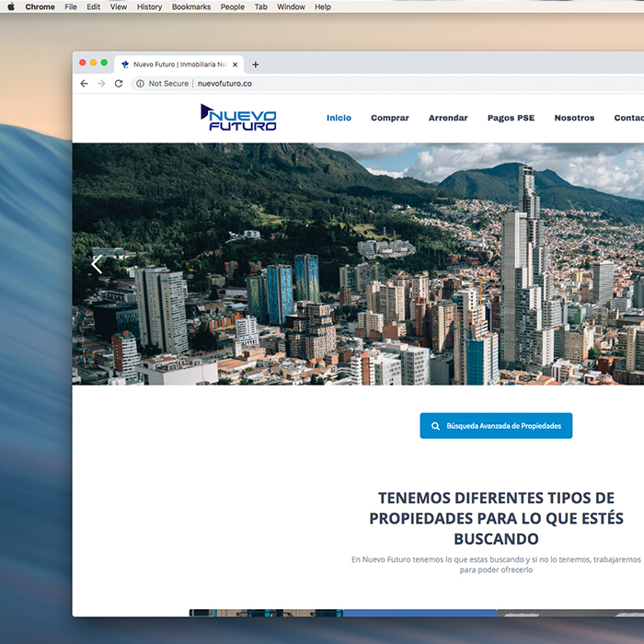This screenshot has width=644, height=644.
Task: Open the Edit menu
Action: click(93, 7)
